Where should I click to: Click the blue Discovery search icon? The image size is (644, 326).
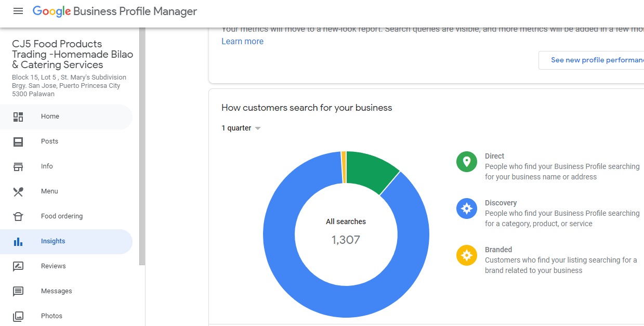[x=466, y=208]
